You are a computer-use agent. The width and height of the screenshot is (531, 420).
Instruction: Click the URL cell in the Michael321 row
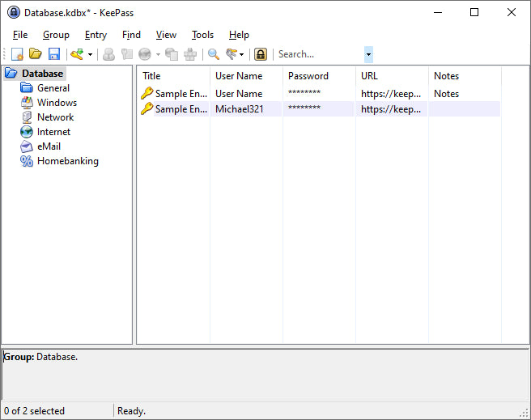(x=391, y=109)
